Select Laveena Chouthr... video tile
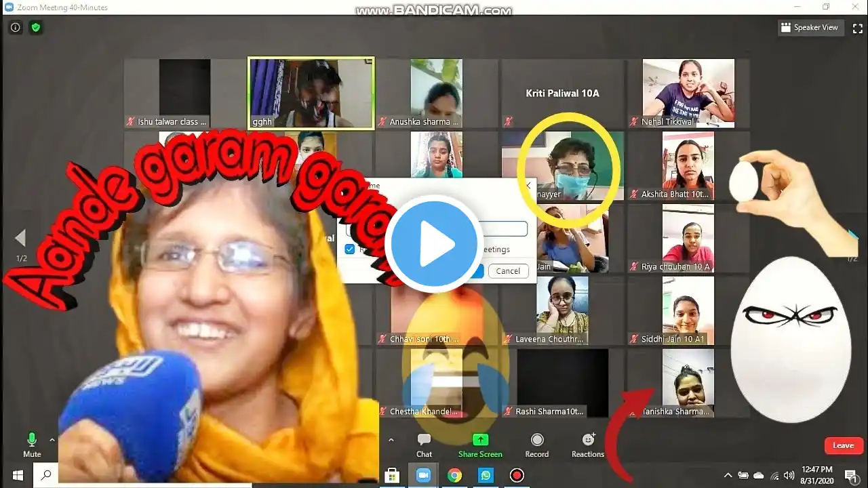This screenshot has width=868, height=488. 562,311
